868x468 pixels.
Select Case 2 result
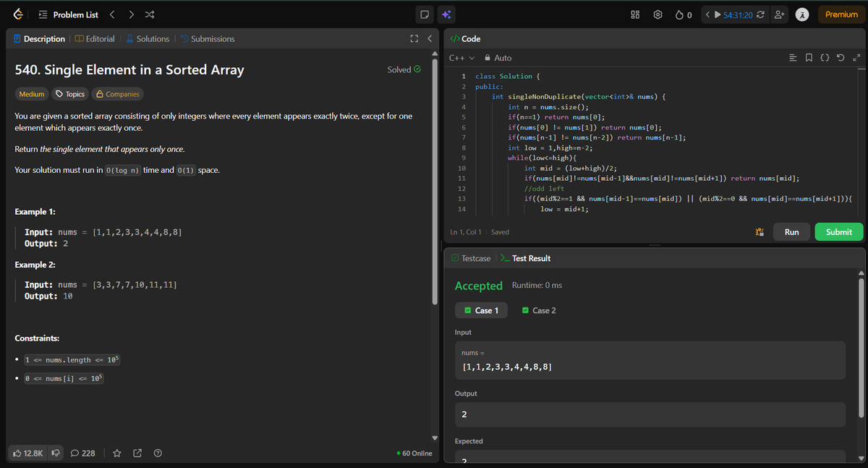coord(539,310)
